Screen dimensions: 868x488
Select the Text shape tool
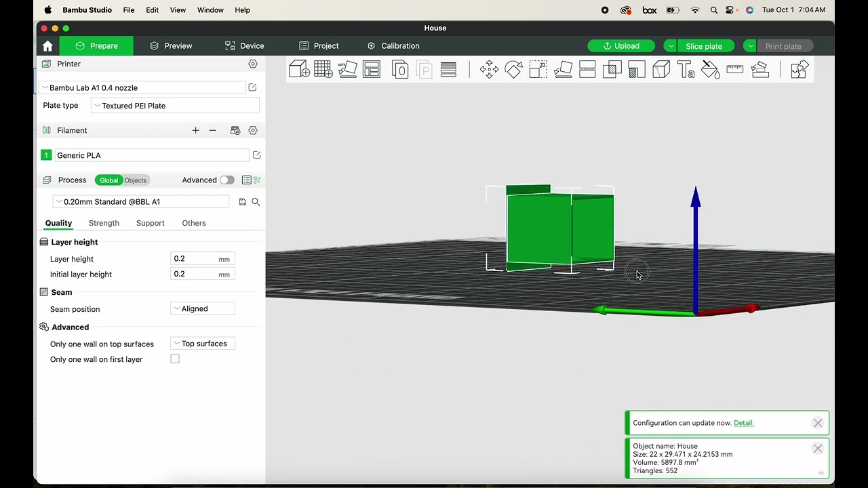pyautogui.click(x=686, y=70)
